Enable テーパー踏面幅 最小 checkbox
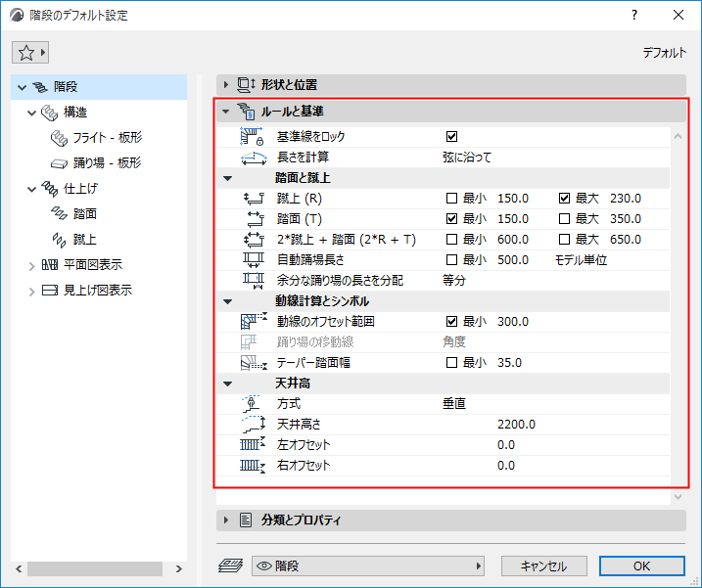The image size is (702, 588). (451, 362)
